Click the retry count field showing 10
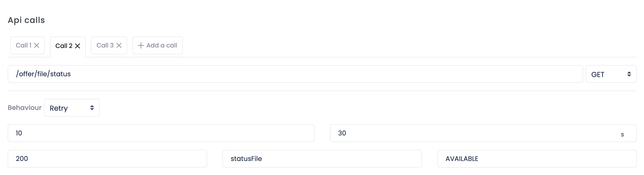The height and width of the screenshot is (175, 644). click(x=161, y=133)
